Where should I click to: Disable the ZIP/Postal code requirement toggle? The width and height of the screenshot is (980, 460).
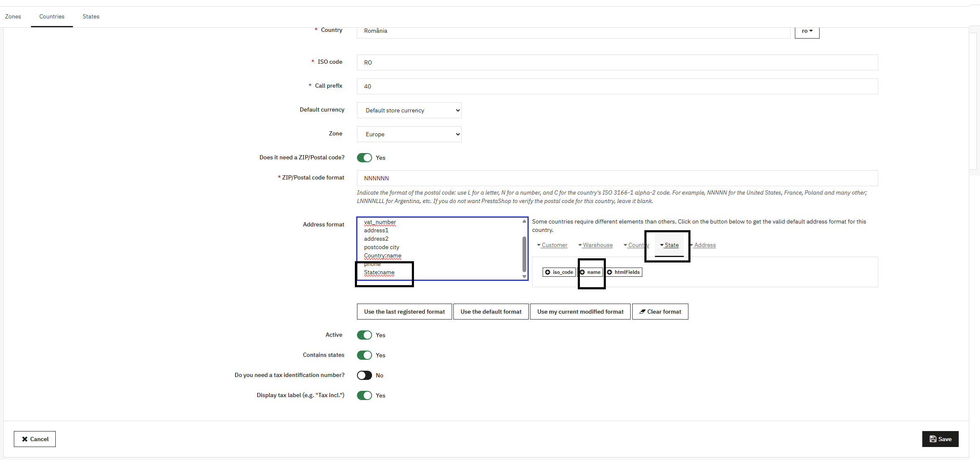click(x=364, y=158)
